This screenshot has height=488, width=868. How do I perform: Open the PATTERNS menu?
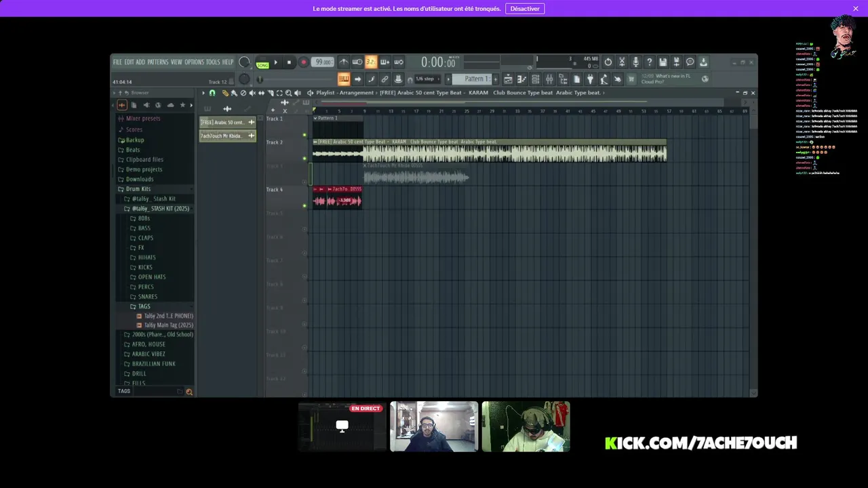(158, 62)
